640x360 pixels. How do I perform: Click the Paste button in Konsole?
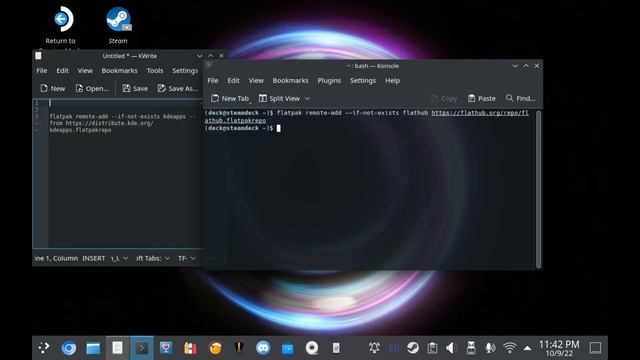coord(482,98)
